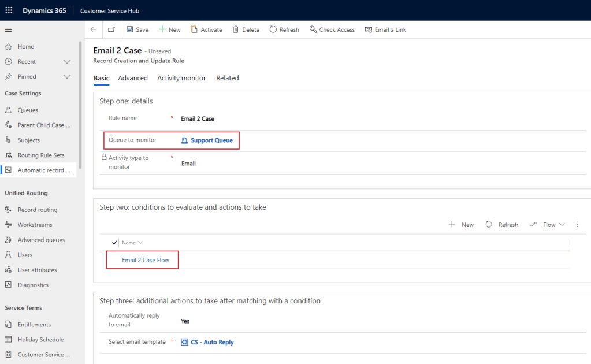Expand the Pinned section in the sidebar
591x364 pixels.
coord(67,77)
